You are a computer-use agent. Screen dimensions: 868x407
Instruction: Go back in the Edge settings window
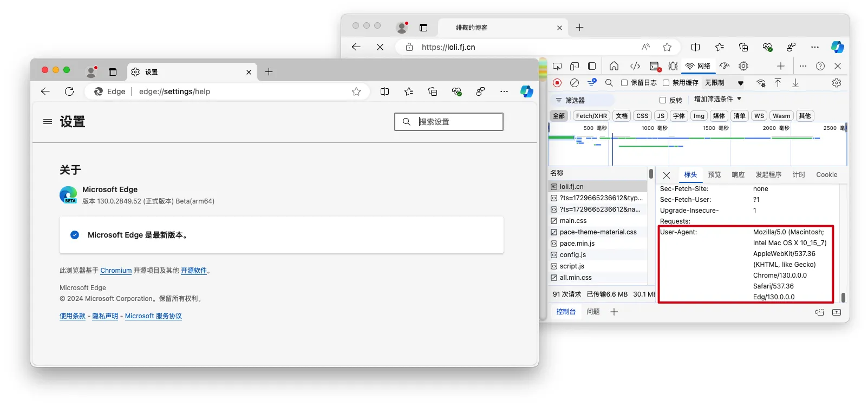pyautogui.click(x=45, y=91)
